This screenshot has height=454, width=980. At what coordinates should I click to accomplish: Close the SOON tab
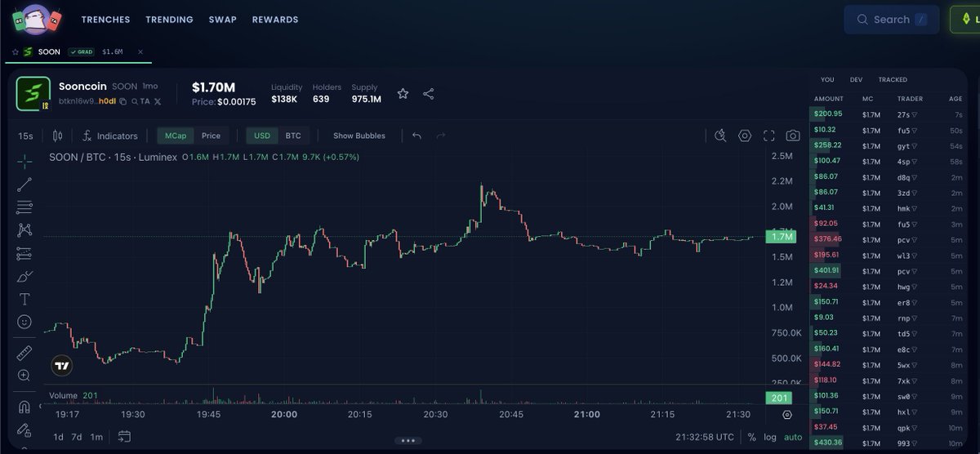click(140, 51)
